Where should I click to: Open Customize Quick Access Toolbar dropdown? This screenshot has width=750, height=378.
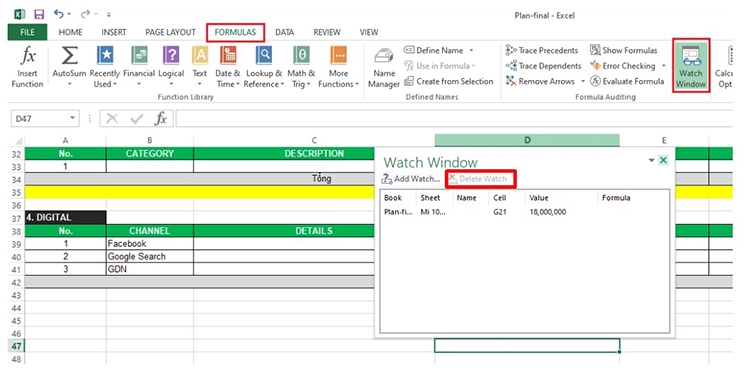point(109,15)
